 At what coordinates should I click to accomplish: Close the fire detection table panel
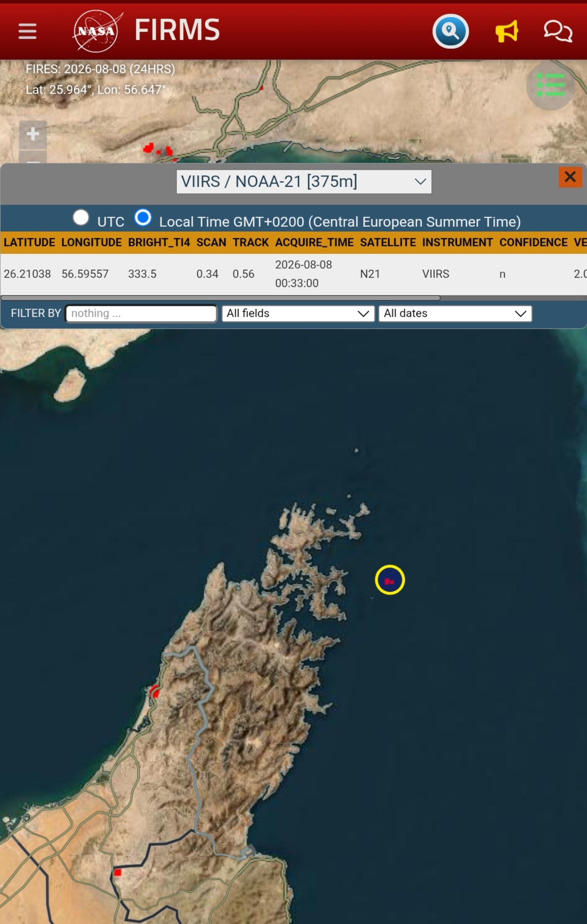tap(570, 177)
